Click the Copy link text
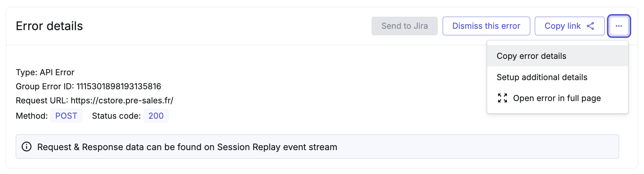Viewport: 644px width, 174px height. [x=562, y=26]
